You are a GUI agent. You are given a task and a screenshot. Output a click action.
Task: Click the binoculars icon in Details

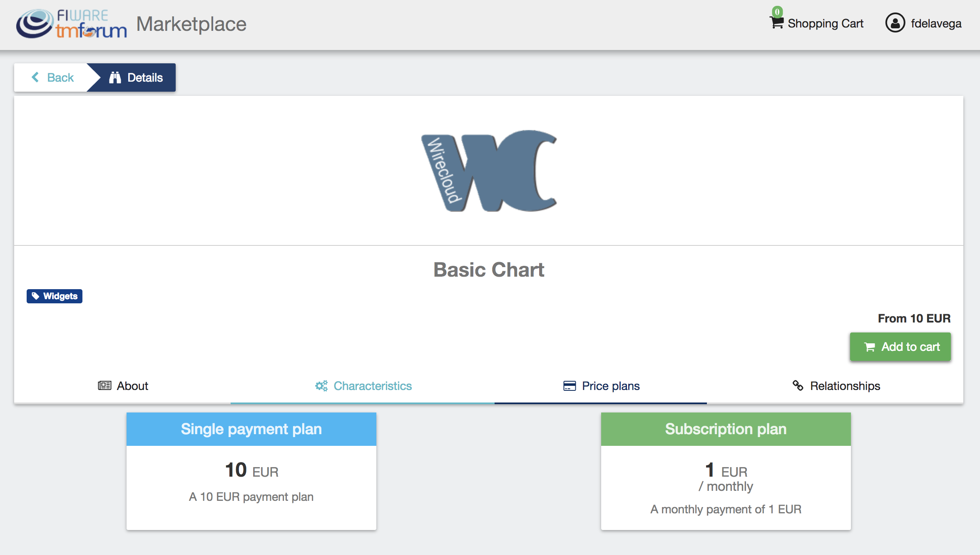(x=115, y=77)
